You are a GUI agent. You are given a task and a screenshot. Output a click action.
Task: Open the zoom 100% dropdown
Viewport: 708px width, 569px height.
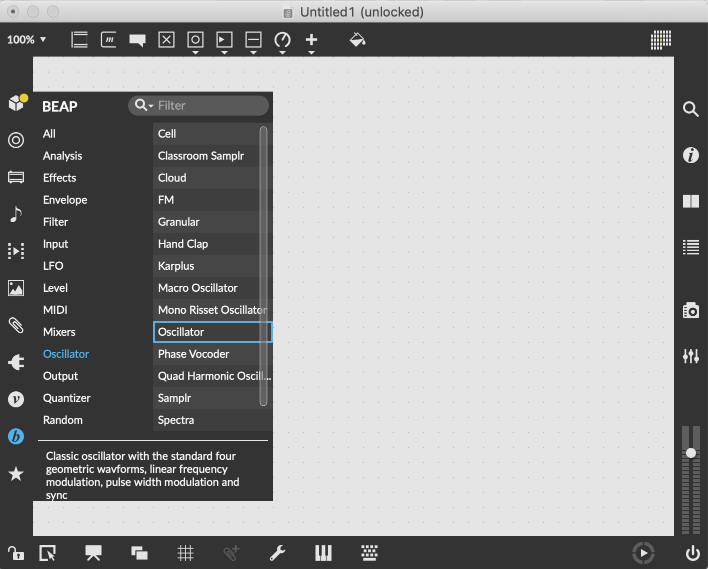point(26,40)
